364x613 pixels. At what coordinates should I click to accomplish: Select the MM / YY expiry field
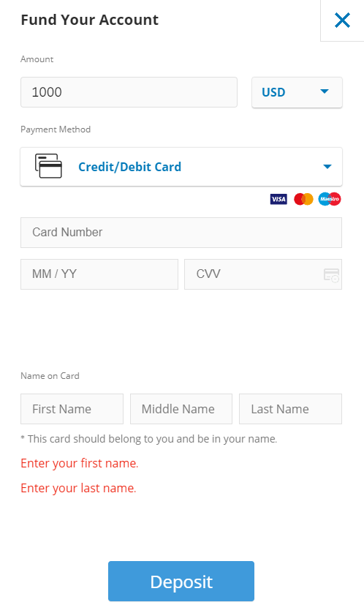coord(99,274)
